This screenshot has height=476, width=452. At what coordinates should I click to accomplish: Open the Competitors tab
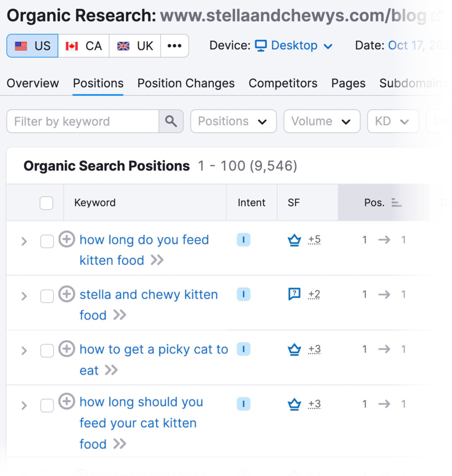[x=283, y=83]
